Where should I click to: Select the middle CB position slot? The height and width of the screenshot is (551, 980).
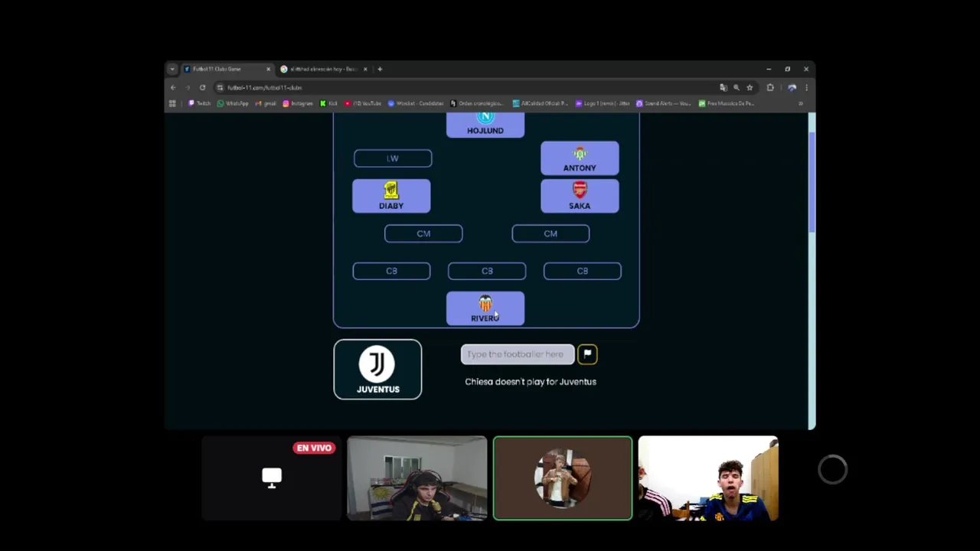pos(487,271)
